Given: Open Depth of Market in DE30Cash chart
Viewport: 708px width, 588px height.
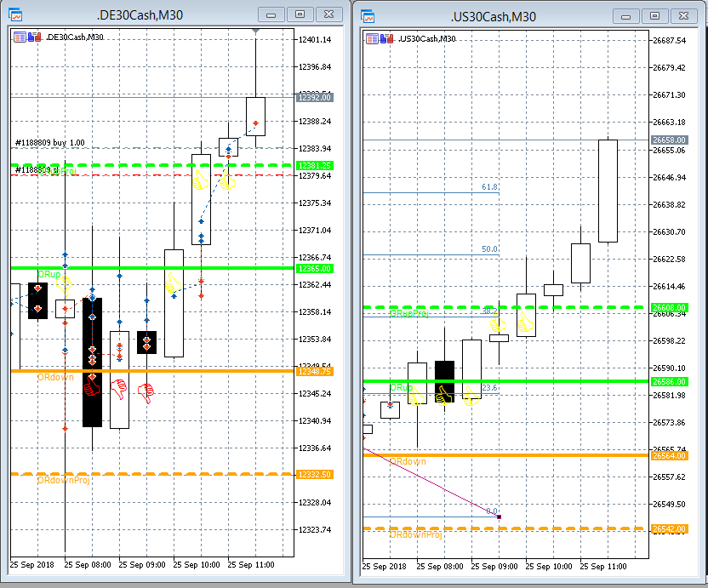Looking at the screenshot, I should click(20, 37).
